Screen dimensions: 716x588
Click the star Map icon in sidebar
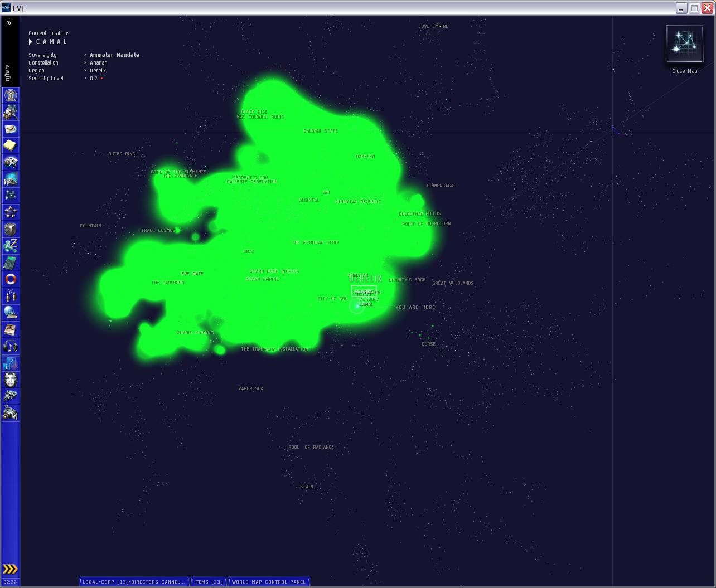(10, 196)
